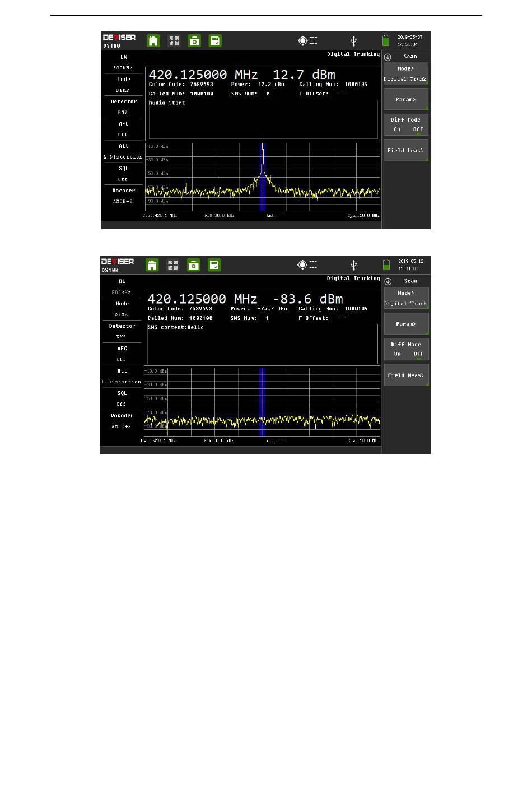Go Home in the Audio Start screen
This screenshot has width=532, height=789.
coord(153,40)
